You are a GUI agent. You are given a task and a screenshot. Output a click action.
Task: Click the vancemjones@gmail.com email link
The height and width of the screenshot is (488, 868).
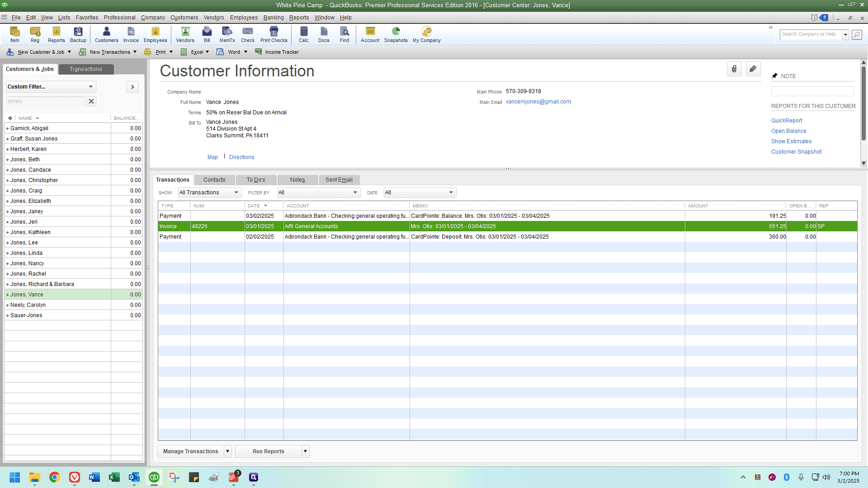point(538,102)
